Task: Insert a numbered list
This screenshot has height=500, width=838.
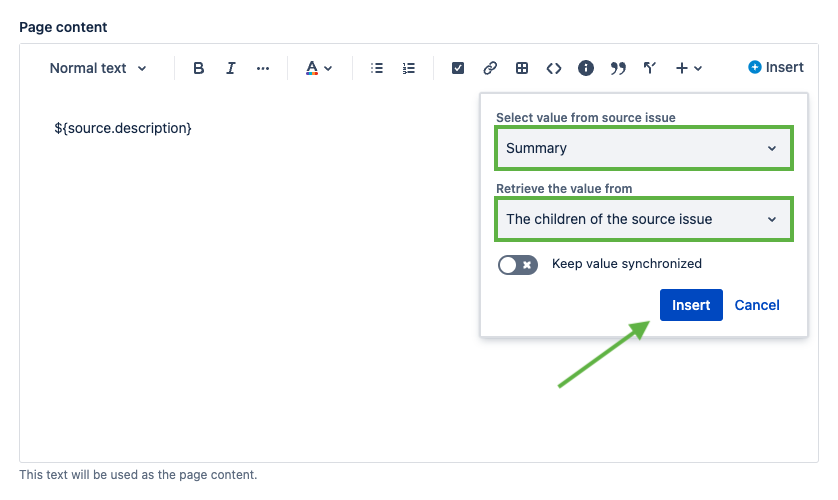Action: click(x=409, y=68)
